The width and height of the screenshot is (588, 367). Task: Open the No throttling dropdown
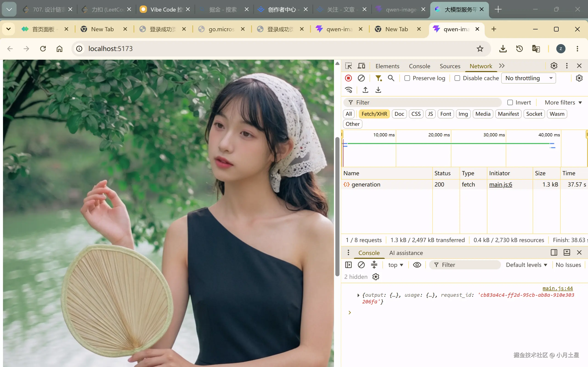529,78
